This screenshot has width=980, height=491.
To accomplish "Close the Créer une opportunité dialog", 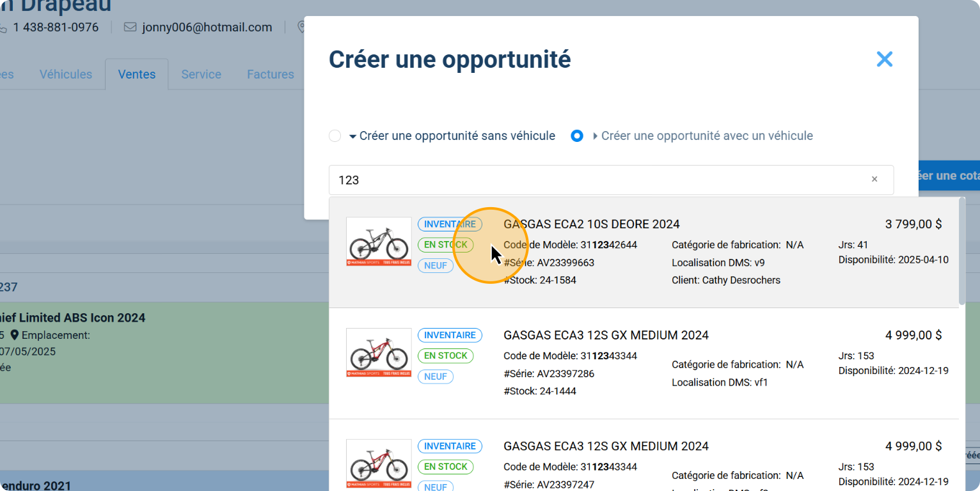I will [884, 59].
